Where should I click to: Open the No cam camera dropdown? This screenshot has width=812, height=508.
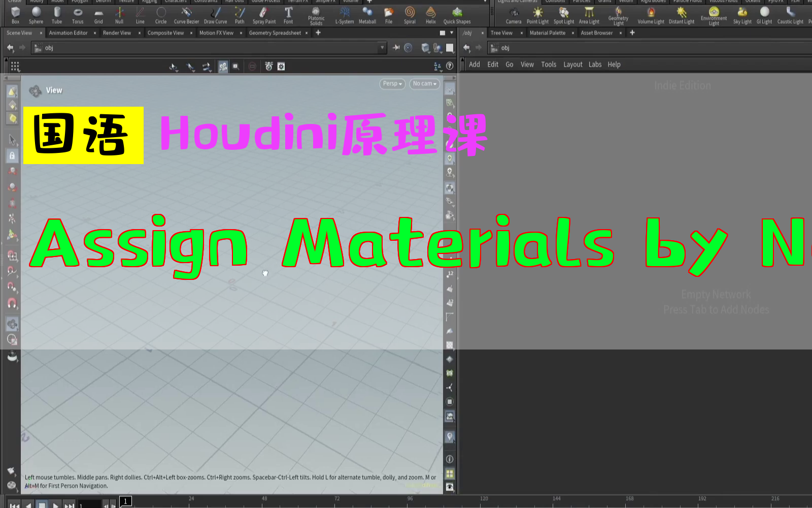click(425, 84)
